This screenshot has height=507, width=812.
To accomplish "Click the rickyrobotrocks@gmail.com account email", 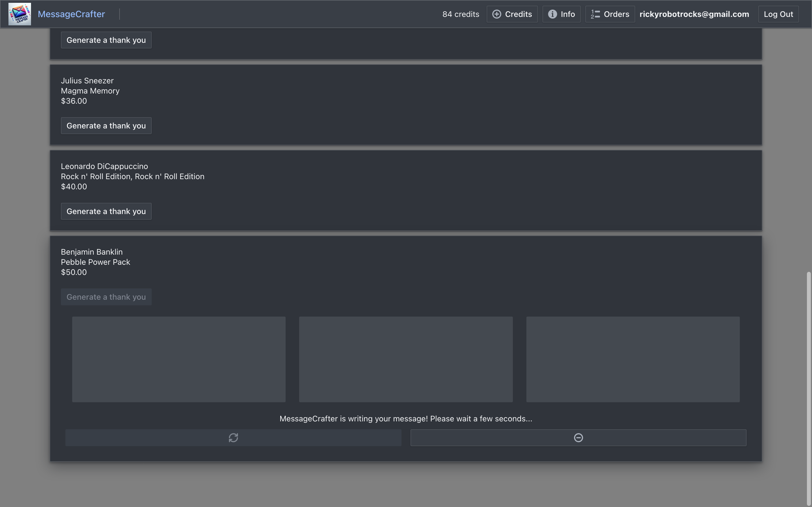I will point(694,14).
